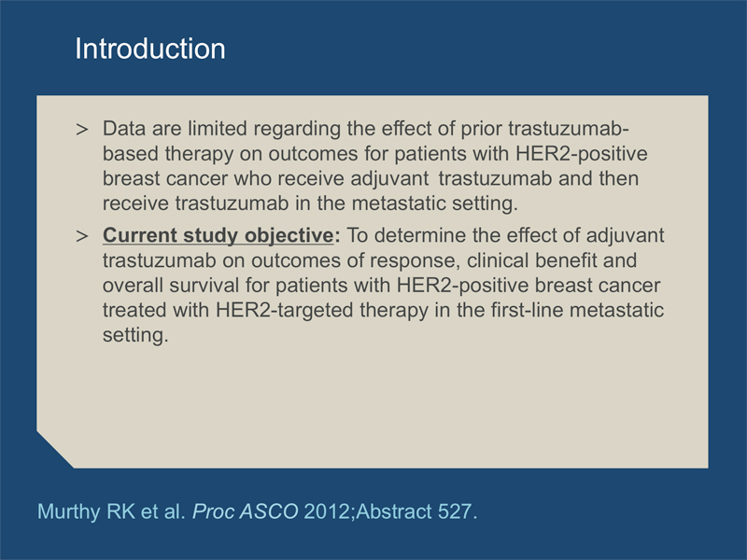This screenshot has width=747, height=560.
Task: Click the Abstract 527 reference text
Action: pyautogui.click(x=416, y=511)
